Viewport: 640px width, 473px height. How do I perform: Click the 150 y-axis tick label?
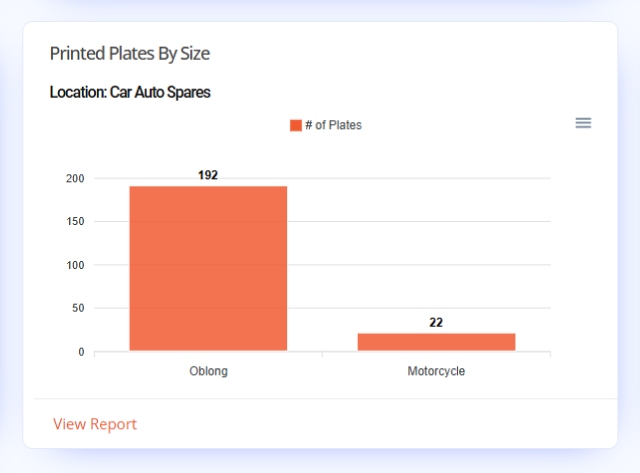(75, 221)
